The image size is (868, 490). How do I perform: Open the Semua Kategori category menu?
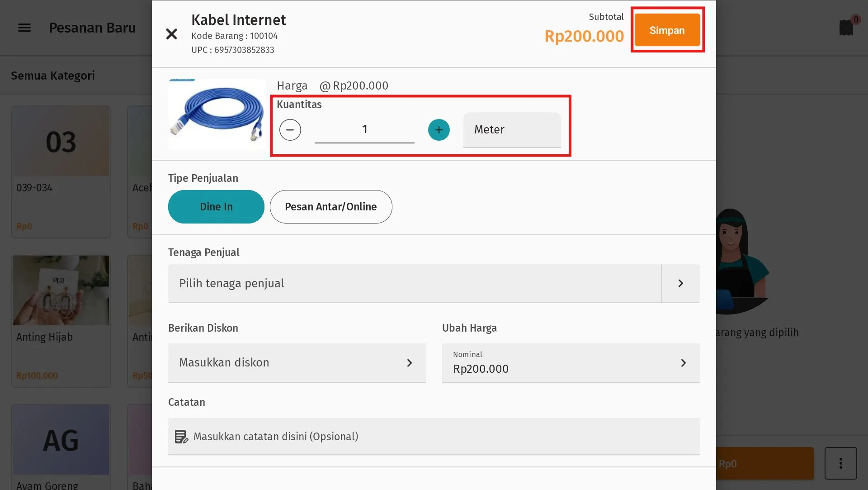coord(53,76)
